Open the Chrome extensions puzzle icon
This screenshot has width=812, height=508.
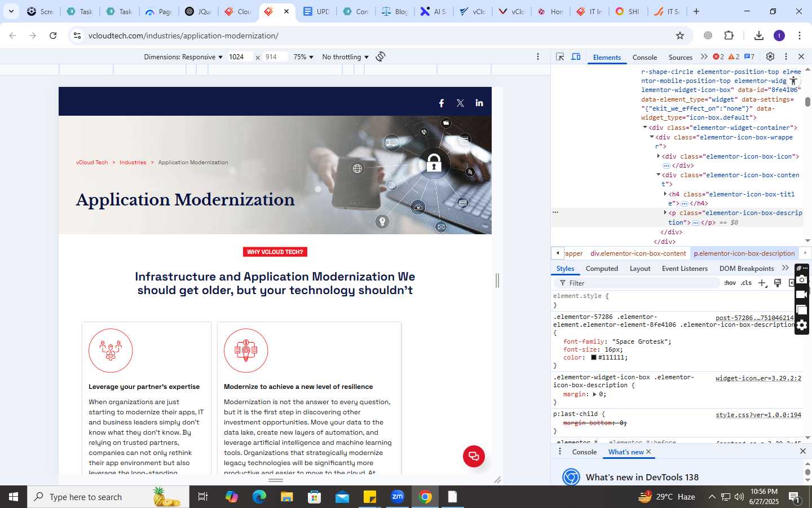729,36
